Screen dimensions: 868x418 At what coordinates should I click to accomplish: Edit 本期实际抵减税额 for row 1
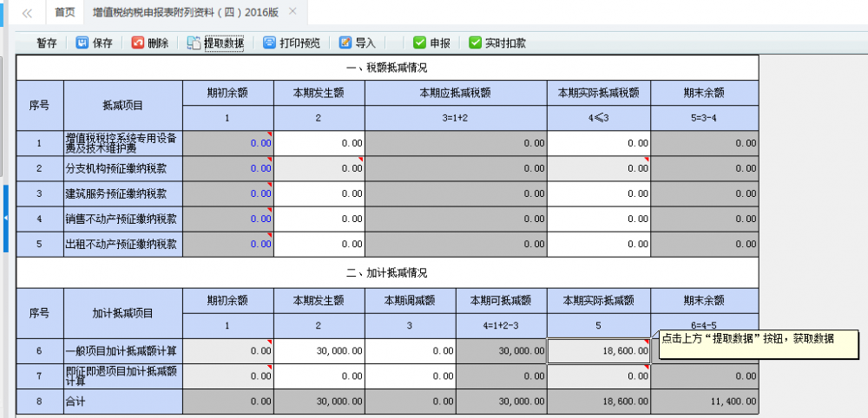(599, 143)
